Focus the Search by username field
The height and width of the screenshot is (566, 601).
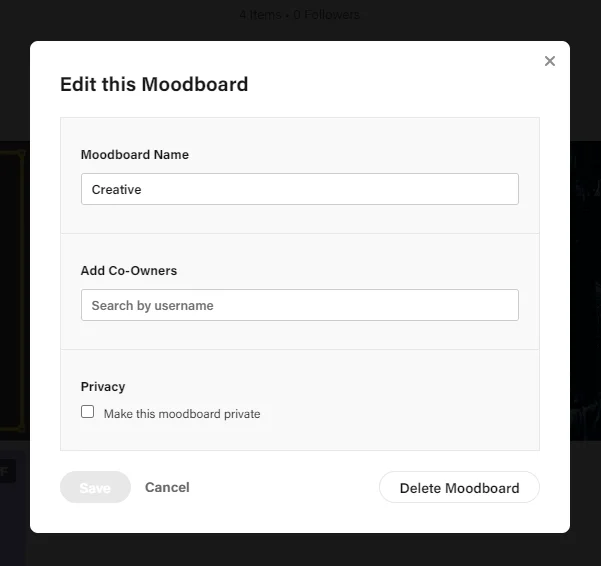299,305
